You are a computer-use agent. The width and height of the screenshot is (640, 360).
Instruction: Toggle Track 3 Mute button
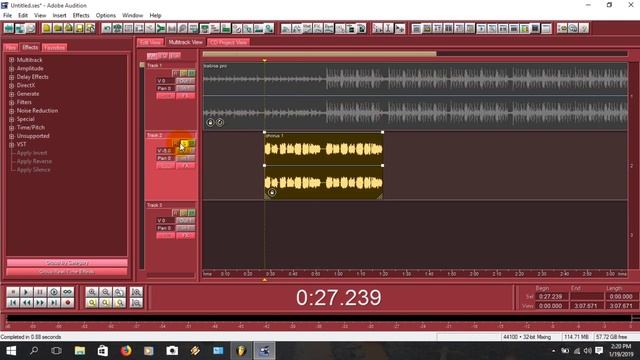(x=191, y=213)
